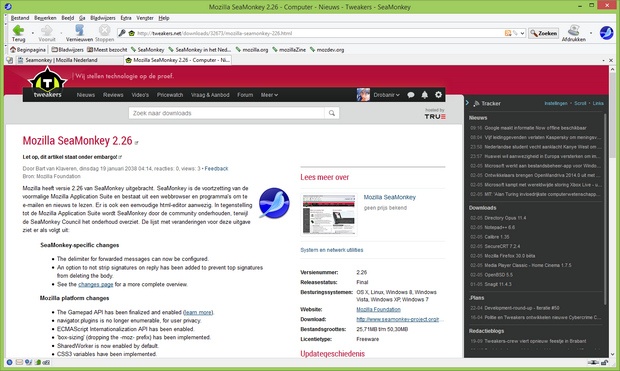
Task: Reload the page with Vernieuwen
Action: [x=79, y=33]
